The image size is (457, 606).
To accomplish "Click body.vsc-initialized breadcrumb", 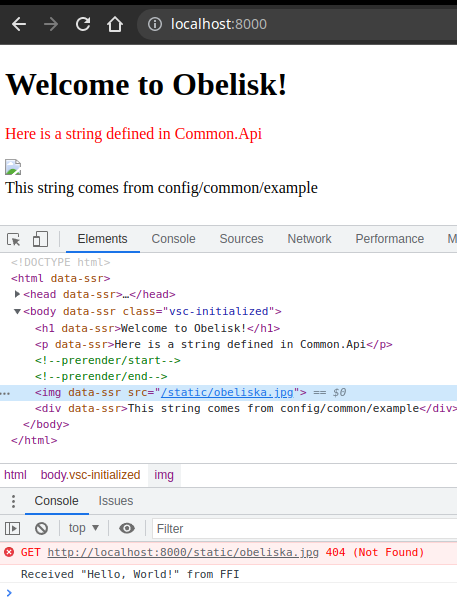I will [90, 475].
